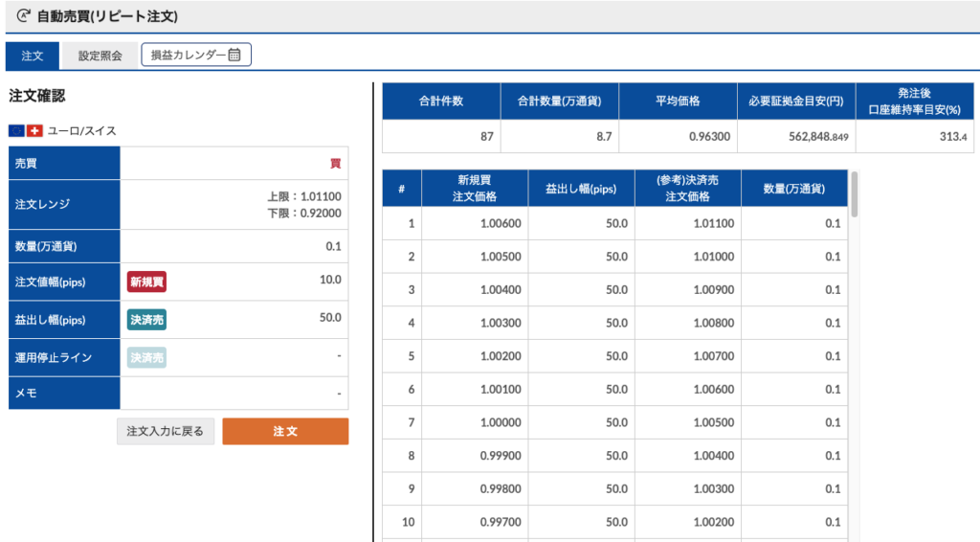Viewport: 980px width, 542px height.
Task: Click the average price value 0.96300
Action: pyautogui.click(x=710, y=136)
